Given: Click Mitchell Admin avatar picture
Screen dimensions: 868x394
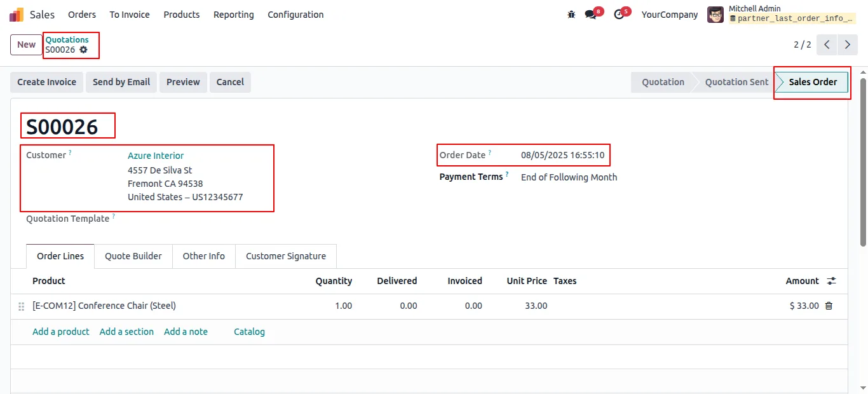Looking at the screenshot, I should pyautogui.click(x=715, y=14).
